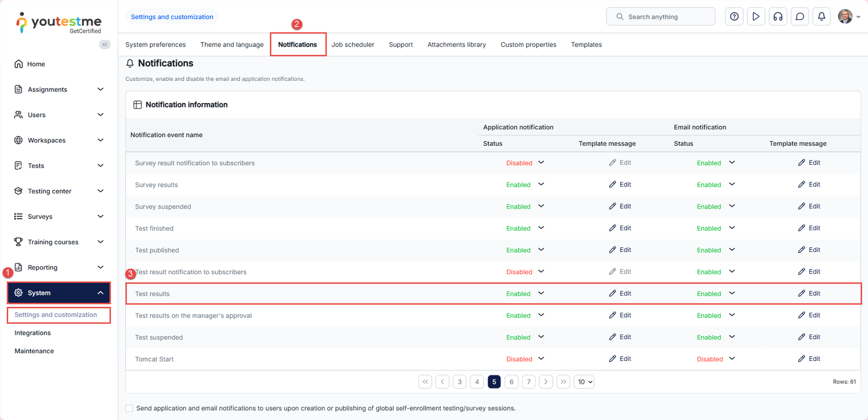Edit email template for Test finished
Viewport: 868px width, 420px height.
809,228
